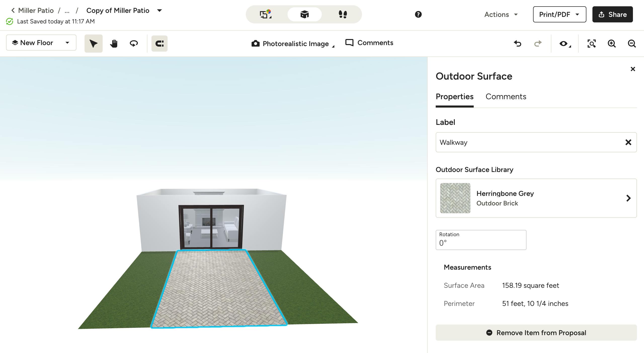Open Photorealistic Image options
This screenshot has width=644, height=353.
(293, 44)
